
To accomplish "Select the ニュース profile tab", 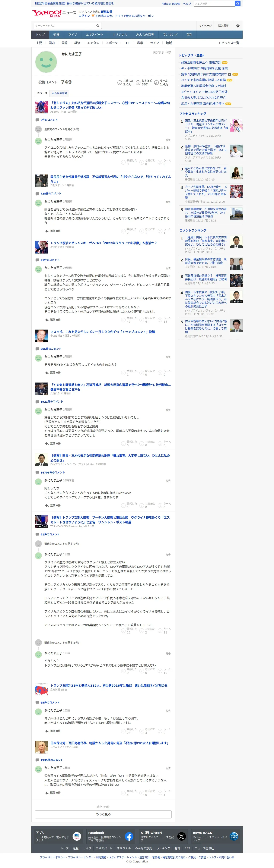I will pyautogui.click(x=42, y=93).
